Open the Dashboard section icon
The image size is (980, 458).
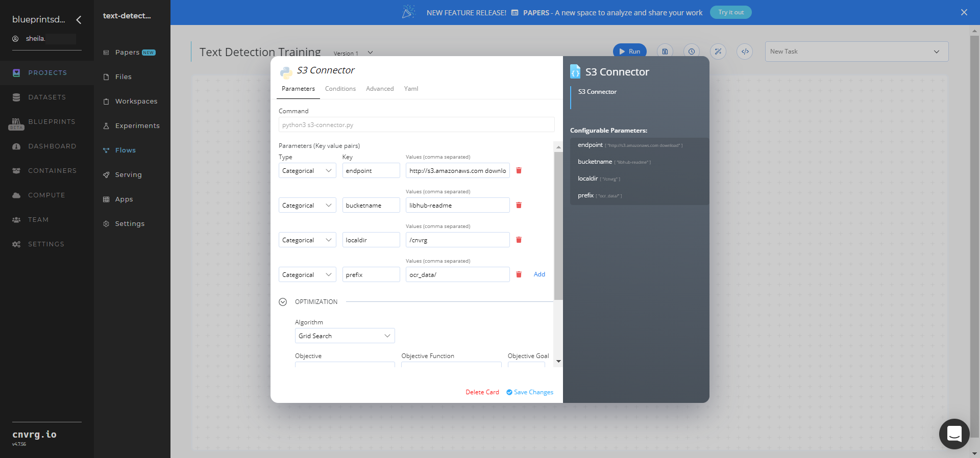click(16, 146)
